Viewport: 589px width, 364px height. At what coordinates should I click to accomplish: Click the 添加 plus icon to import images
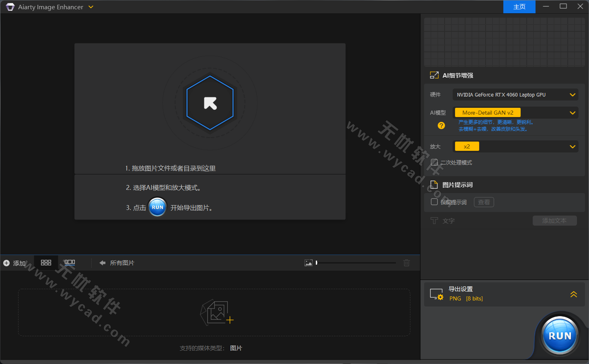coord(6,263)
